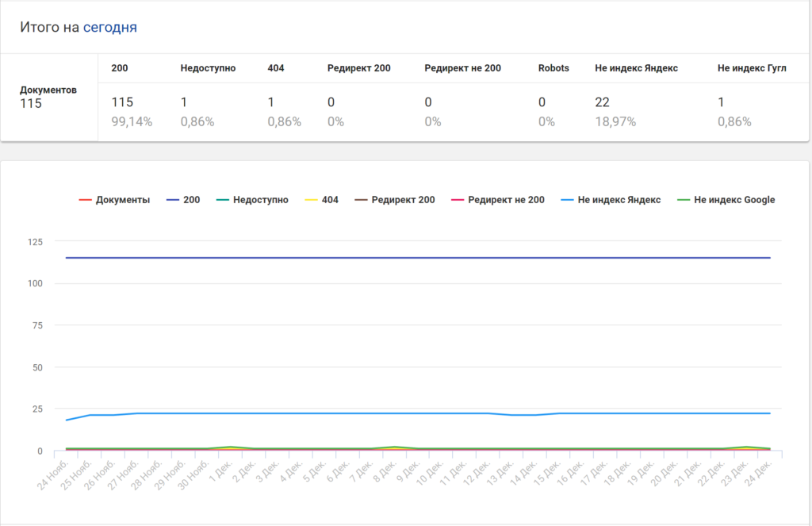Click the 'Недоступно' column header
812x526 pixels.
[x=208, y=68]
